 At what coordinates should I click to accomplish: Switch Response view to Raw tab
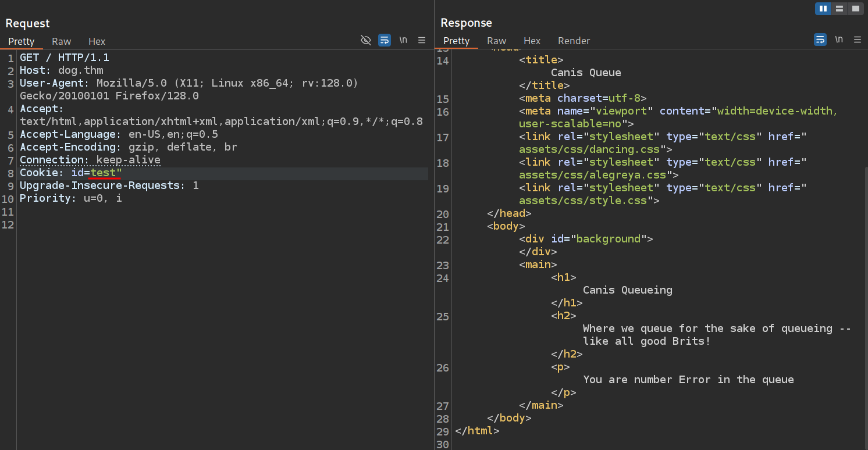point(496,41)
